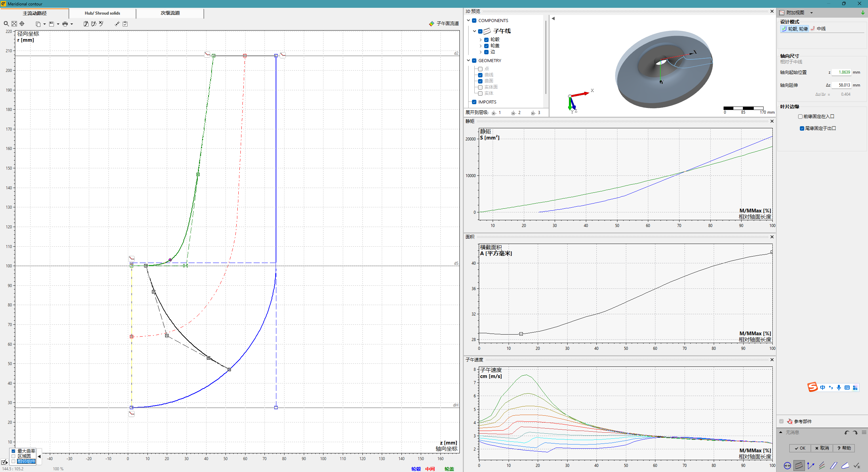Click the printer icon in the toolbar
Image resolution: width=868 pixels, height=472 pixels.
point(65,24)
